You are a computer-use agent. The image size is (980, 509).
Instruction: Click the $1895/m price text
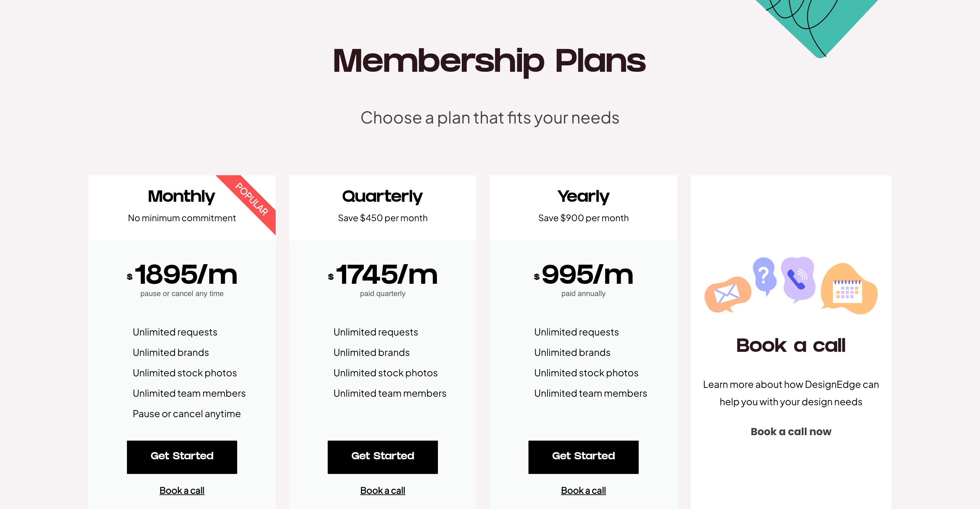tap(182, 274)
